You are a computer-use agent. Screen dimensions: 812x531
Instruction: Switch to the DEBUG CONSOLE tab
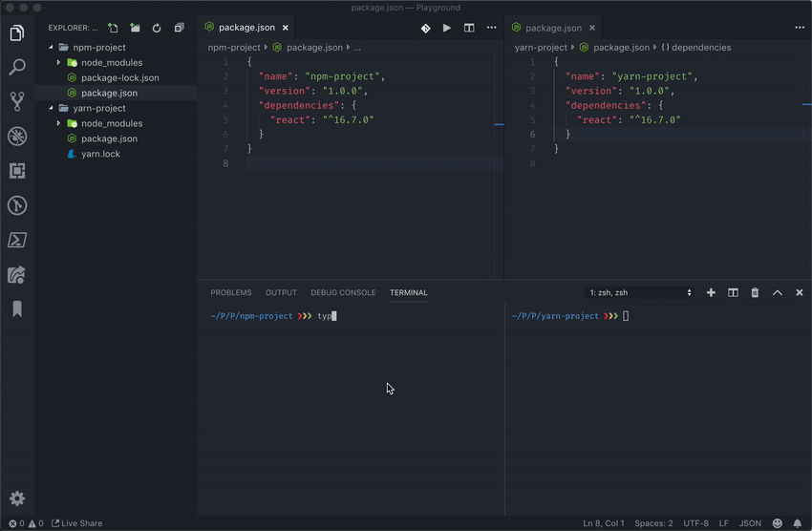tap(343, 293)
